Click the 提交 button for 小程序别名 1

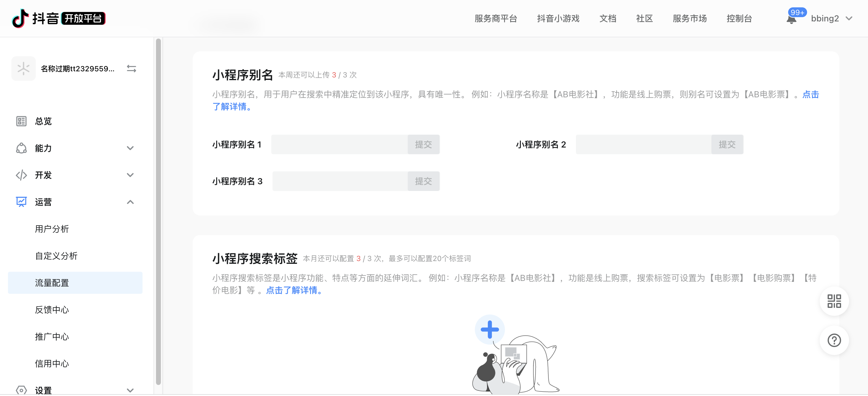point(423,144)
